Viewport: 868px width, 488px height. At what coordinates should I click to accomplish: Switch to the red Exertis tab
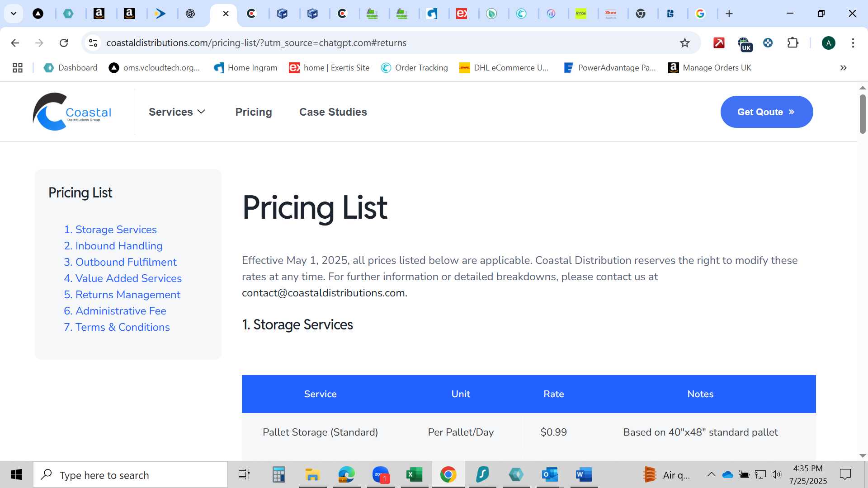tap(462, 14)
